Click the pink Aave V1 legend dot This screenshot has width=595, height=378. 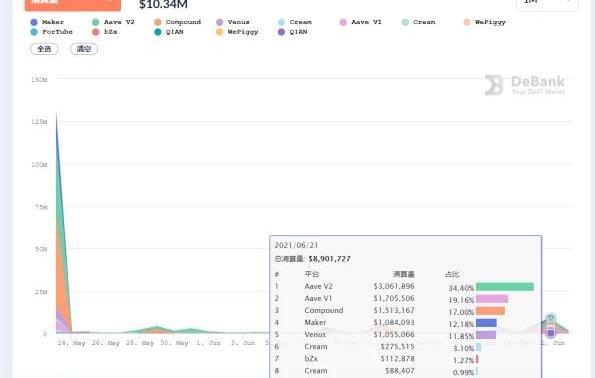[343, 22]
